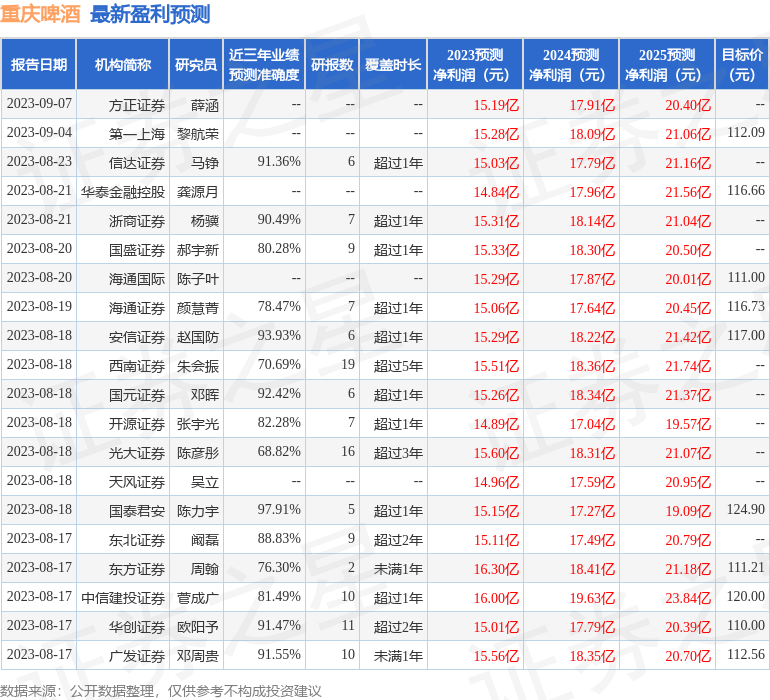The image size is (770, 700).
Task: Click the 目标价 column header
Action: (x=742, y=64)
